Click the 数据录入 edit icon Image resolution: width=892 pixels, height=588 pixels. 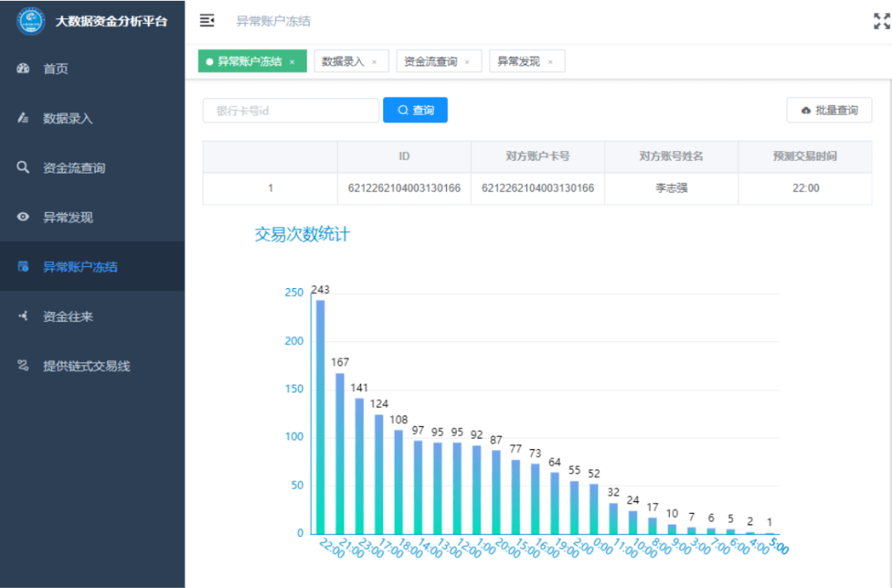click(23, 118)
